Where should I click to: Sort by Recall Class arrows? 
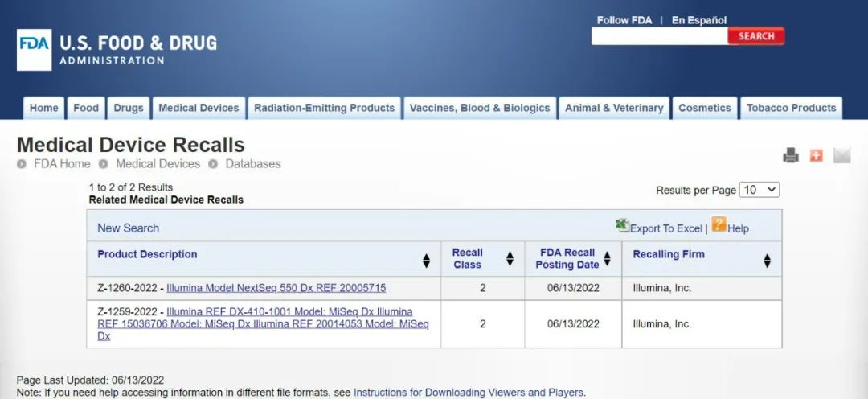pyautogui.click(x=510, y=259)
